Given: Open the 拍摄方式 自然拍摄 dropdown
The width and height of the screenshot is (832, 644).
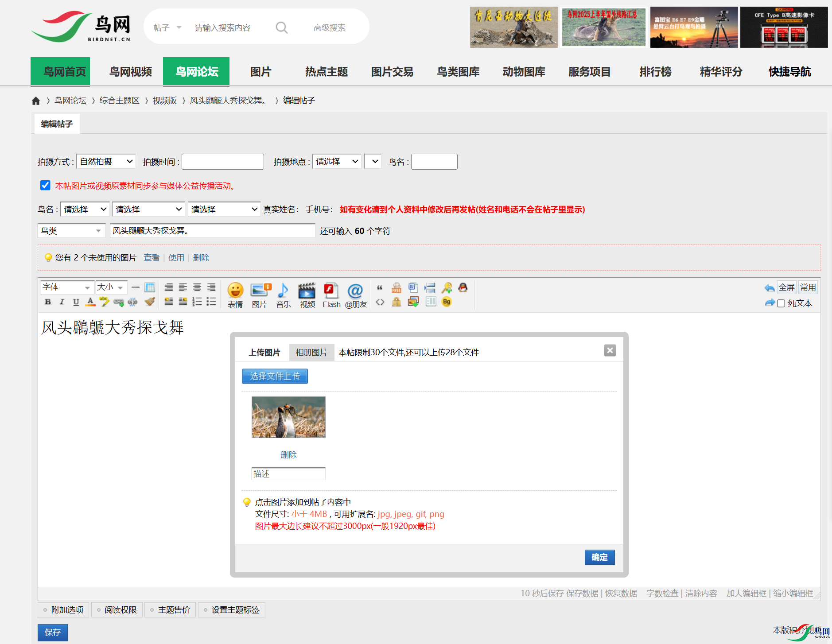Looking at the screenshot, I should 106,162.
